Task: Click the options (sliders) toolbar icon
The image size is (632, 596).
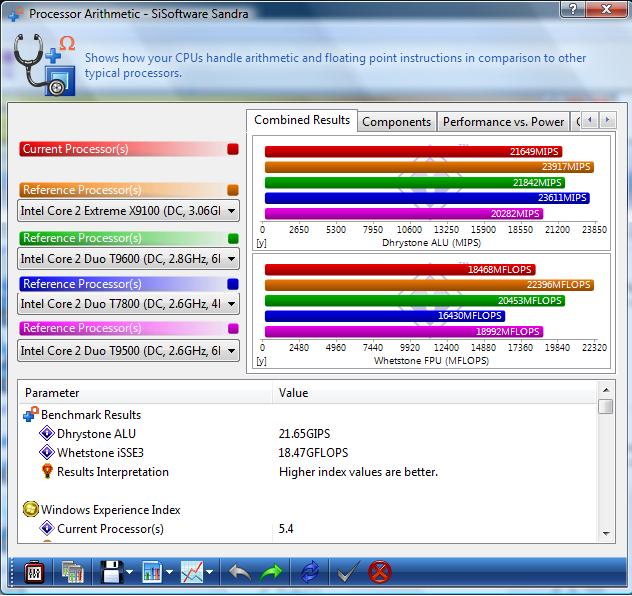Action: pos(34,572)
